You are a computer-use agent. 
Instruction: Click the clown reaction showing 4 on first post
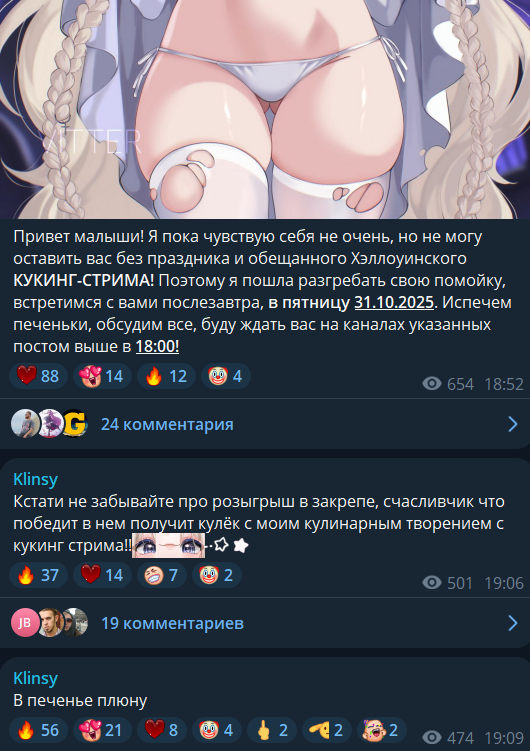(226, 376)
